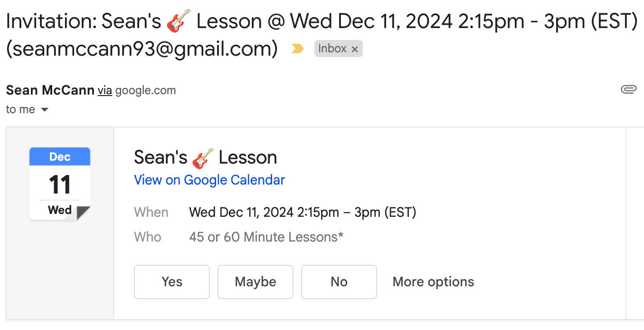Click the yellow importance marker icon
Viewport: 644px width, 330px height.
(297, 49)
